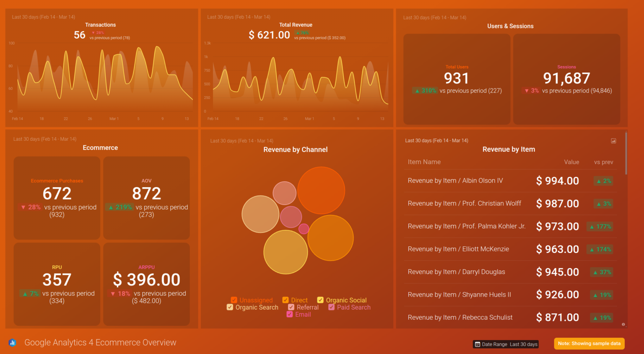The image size is (644, 354).
Task: Toggle the Direct channel visibility
Action: pos(286,300)
